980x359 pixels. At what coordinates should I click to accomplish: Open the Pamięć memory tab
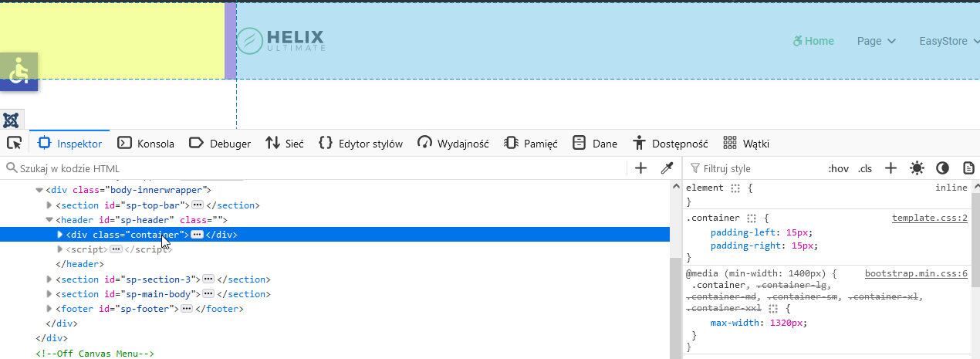(531, 143)
